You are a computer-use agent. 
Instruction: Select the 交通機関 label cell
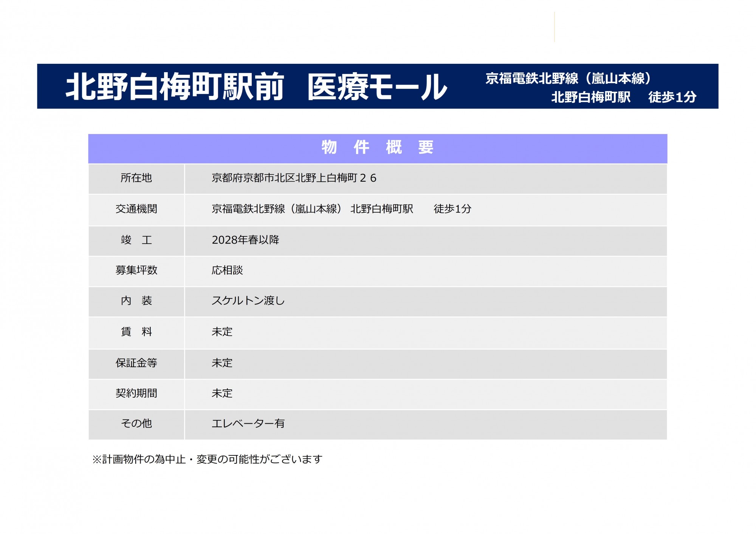tap(136, 209)
